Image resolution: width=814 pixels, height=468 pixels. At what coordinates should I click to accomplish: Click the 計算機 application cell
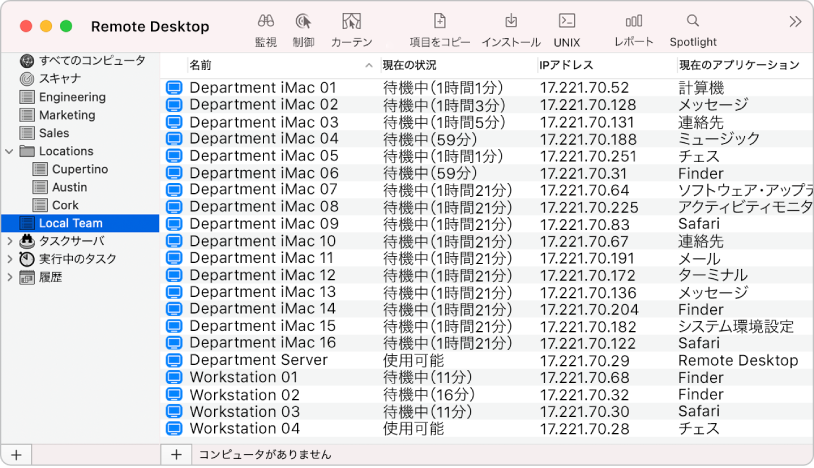pos(701,88)
